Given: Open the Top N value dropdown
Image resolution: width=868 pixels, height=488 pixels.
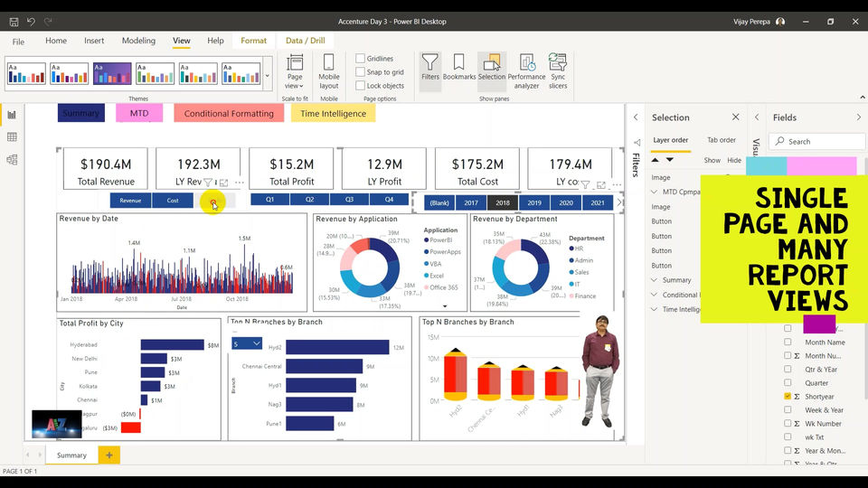Looking at the screenshot, I should click(x=246, y=343).
